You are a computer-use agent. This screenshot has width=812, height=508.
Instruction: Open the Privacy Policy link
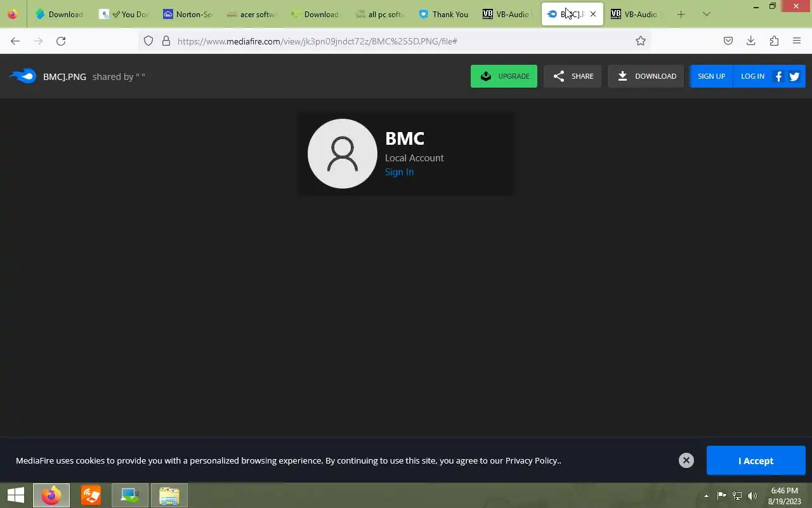point(532,460)
